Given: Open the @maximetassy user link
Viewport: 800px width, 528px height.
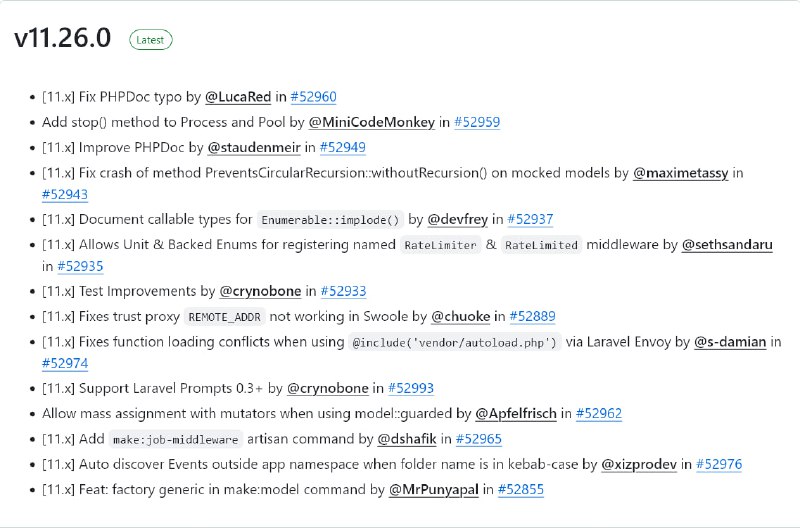Looking at the screenshot, I should pyautogui.click(x=681, y=173).
